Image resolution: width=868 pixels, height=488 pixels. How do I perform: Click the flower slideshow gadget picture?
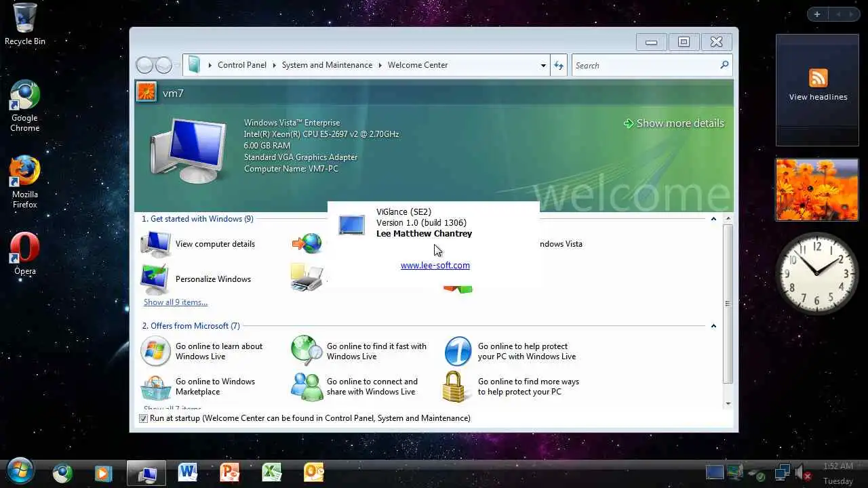pyautogui.click(x=817, y=190)
